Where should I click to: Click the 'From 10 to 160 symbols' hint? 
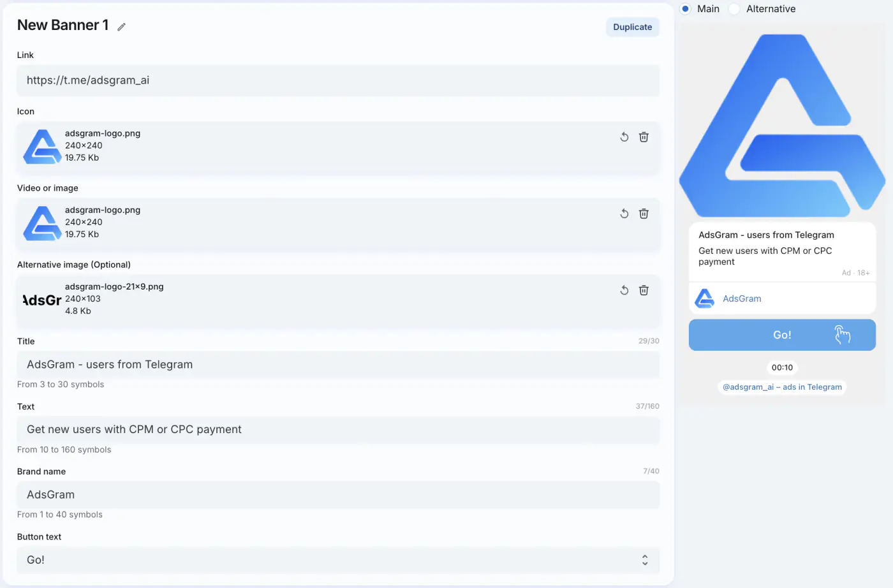(x=64, y=450)
